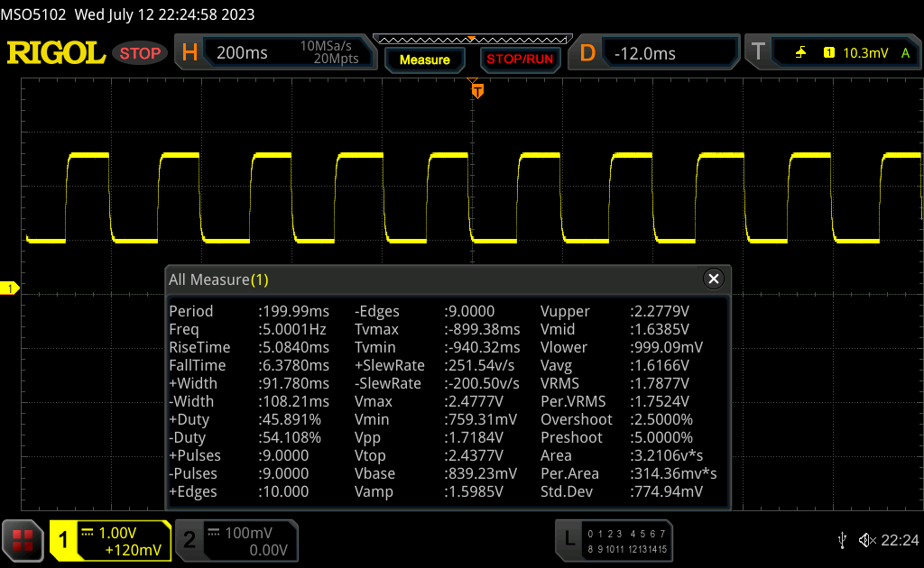The image size is (924, 568).
Task: Toggle the STOP/RUN button
Action: click(519, 60)
